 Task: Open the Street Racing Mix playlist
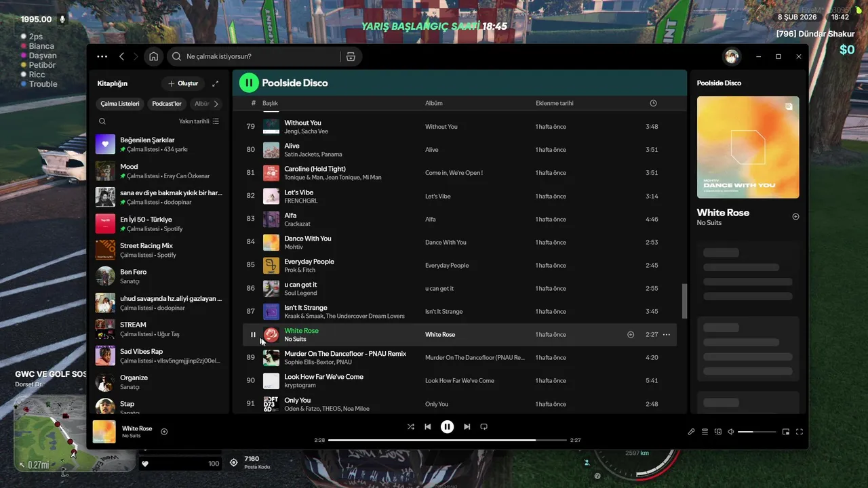[x=159, y=250]
